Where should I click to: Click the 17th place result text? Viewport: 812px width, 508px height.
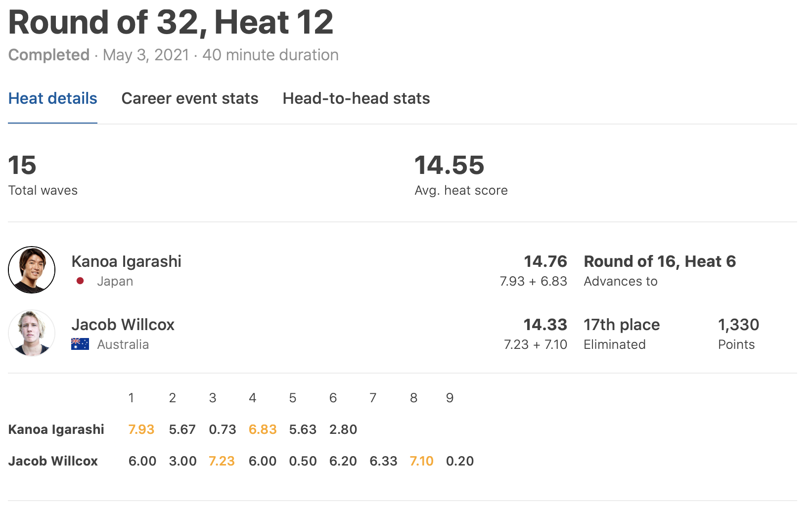[622, 325]
